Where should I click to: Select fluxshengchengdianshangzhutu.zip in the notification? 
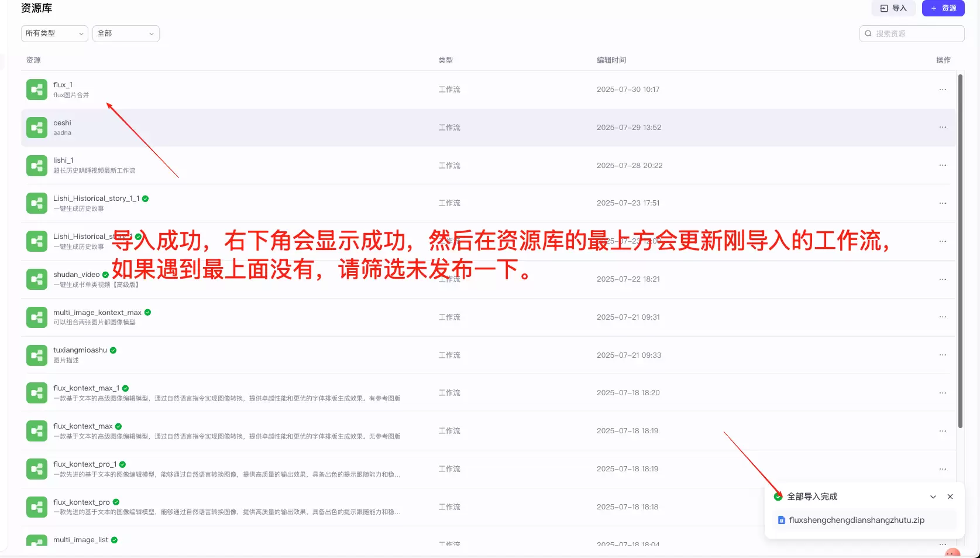(857, 520)
